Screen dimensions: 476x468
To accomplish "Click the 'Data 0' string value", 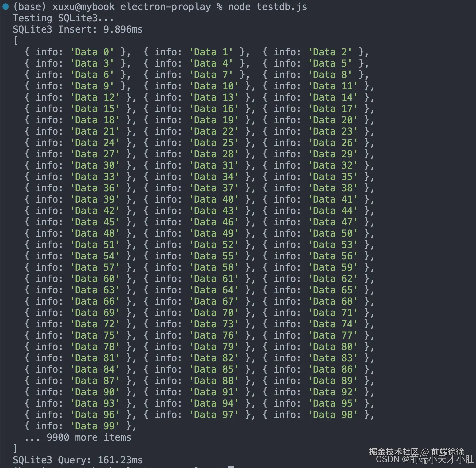I will [x=92, y=52].
